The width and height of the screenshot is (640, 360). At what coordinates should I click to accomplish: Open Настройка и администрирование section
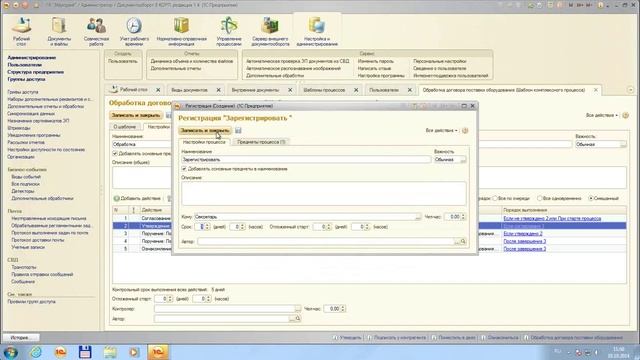[317, 31]
